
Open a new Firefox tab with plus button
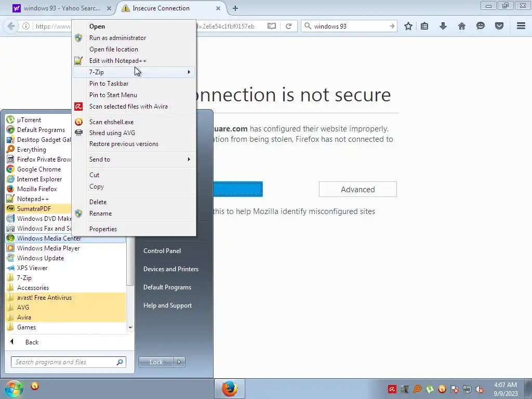235,8
